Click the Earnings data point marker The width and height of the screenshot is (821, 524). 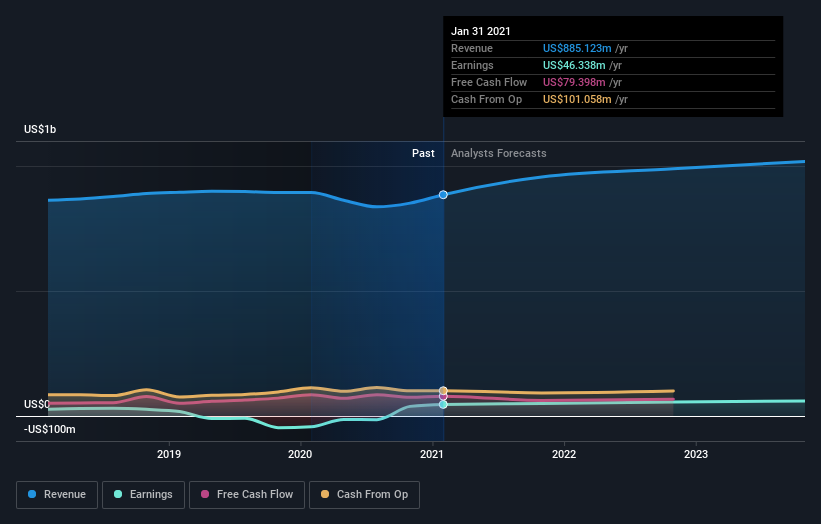443,405
